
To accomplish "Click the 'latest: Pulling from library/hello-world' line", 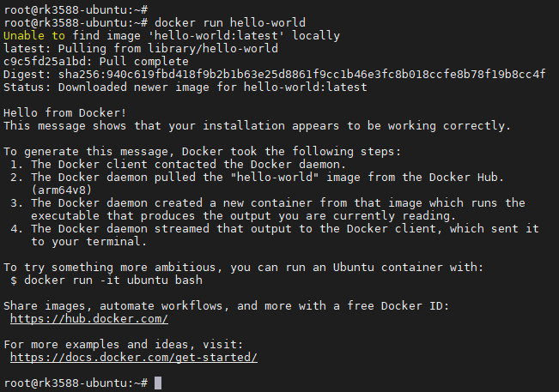I will 128,49.
